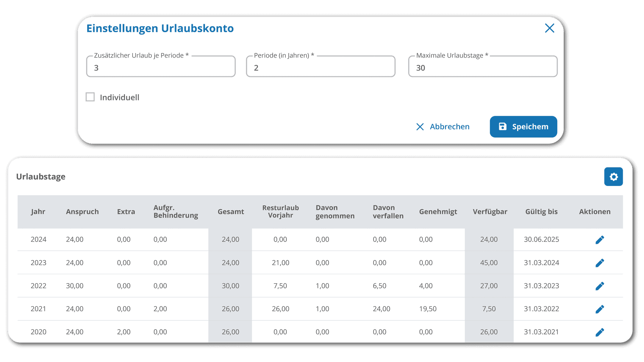The width and height of the screenshot is (644, 362).
Task: Click the Resturlaub Vorjahr column header
Action: click(280, 212)
